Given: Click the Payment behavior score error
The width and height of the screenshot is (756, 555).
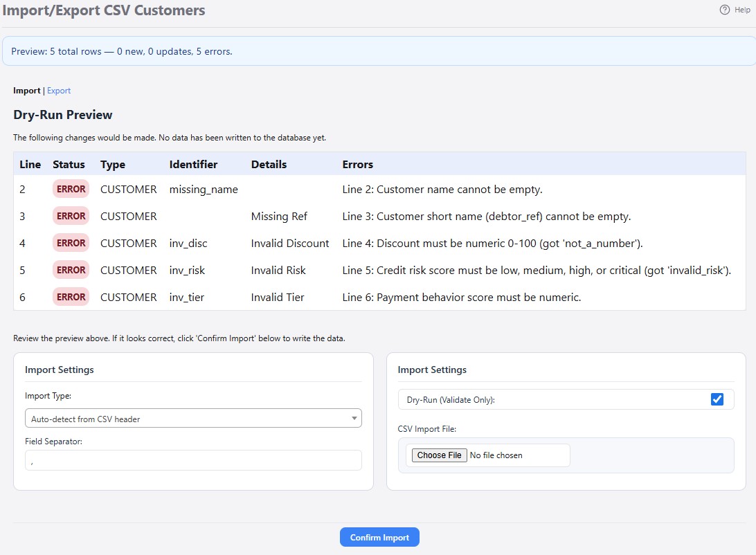Looking at the screenshot, I should [x=461, y=298].
